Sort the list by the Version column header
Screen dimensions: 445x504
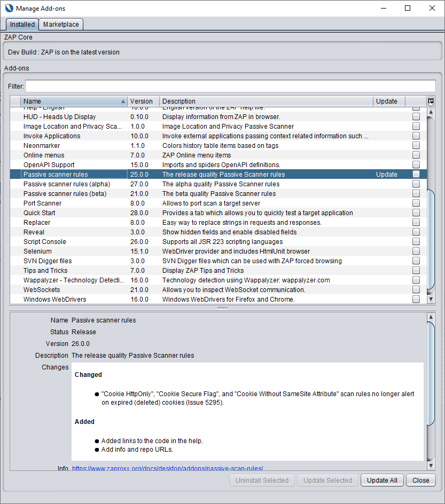click(142, 100)
